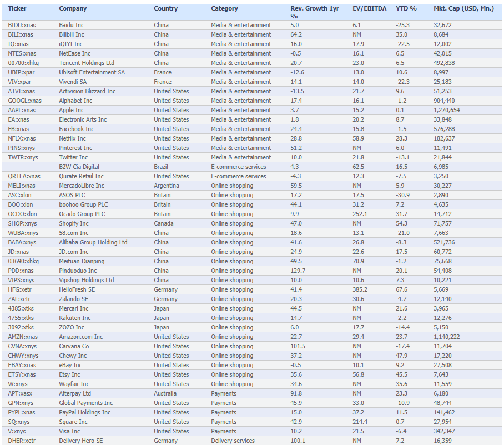
Task: Select Vipshop Holdings Ltd
Action: [x=86, y=280]
